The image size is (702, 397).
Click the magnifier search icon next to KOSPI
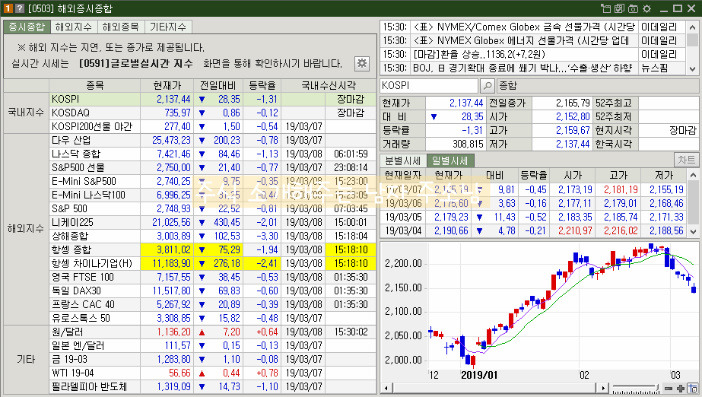tap(487, 85)
